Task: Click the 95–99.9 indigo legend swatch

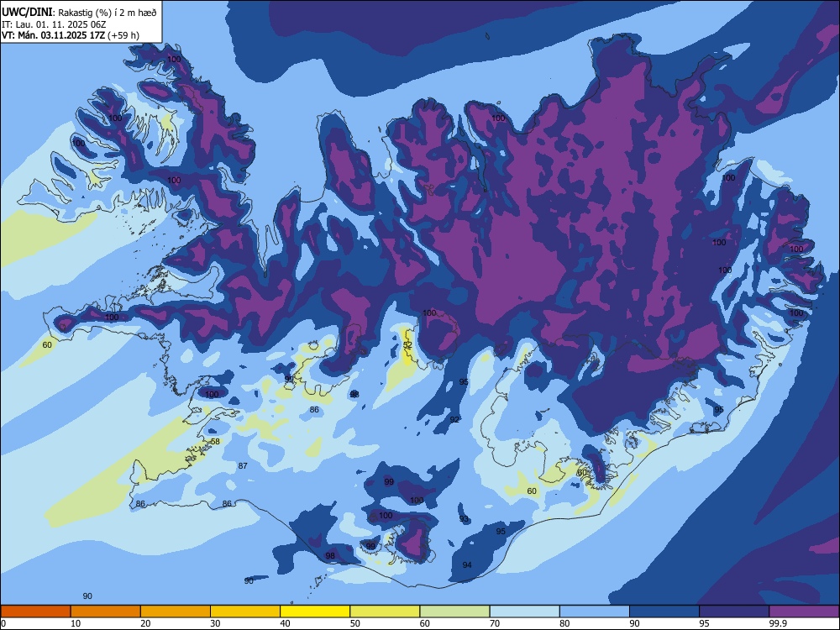Action: pyautogui.click(x=734, y=612)
